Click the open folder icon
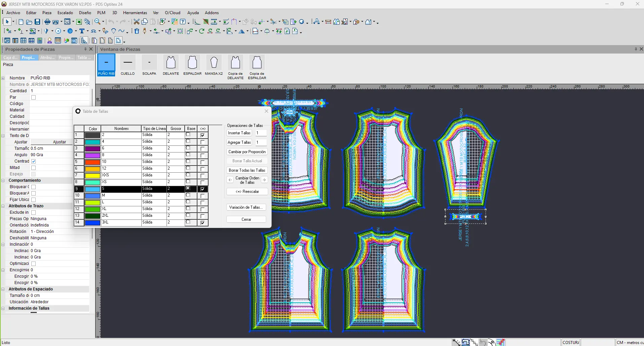644x346 pixels. pos(29,22)
